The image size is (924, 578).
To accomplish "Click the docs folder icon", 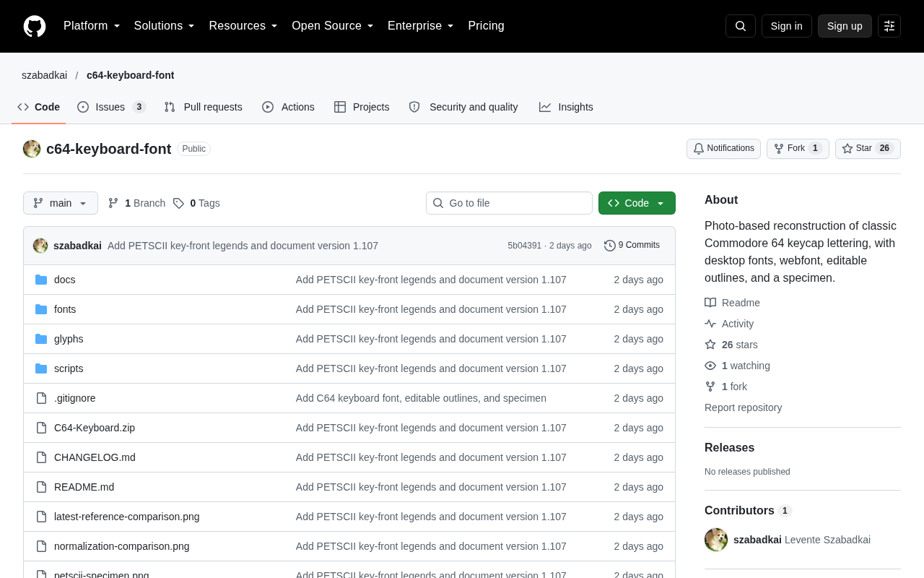I will point(41,280).
